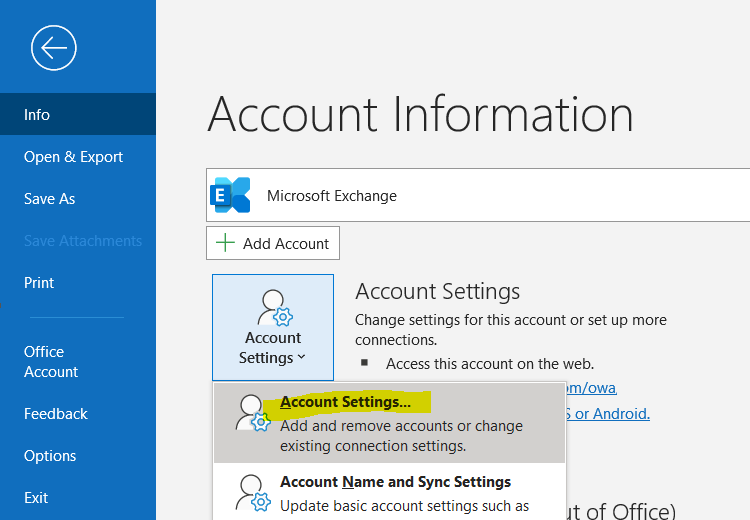Open the Info tab
This screenshot has width=750, height=520.
[78, 114]
